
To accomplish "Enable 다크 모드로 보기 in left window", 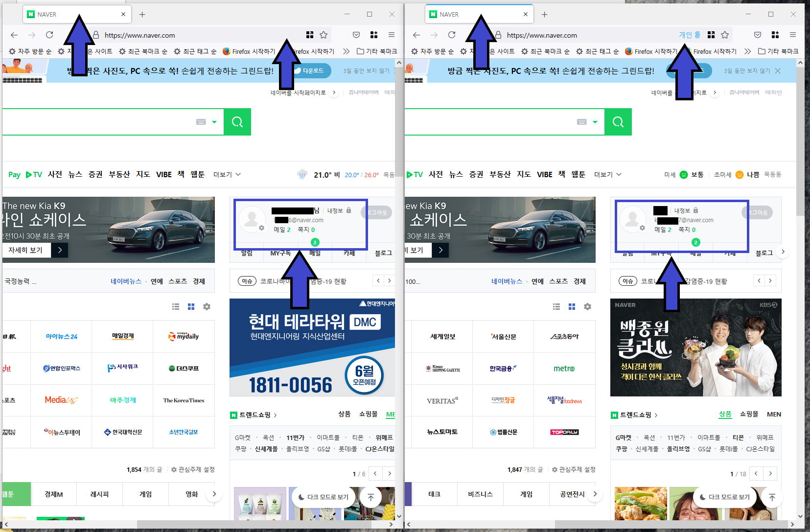I will [324, 497].
